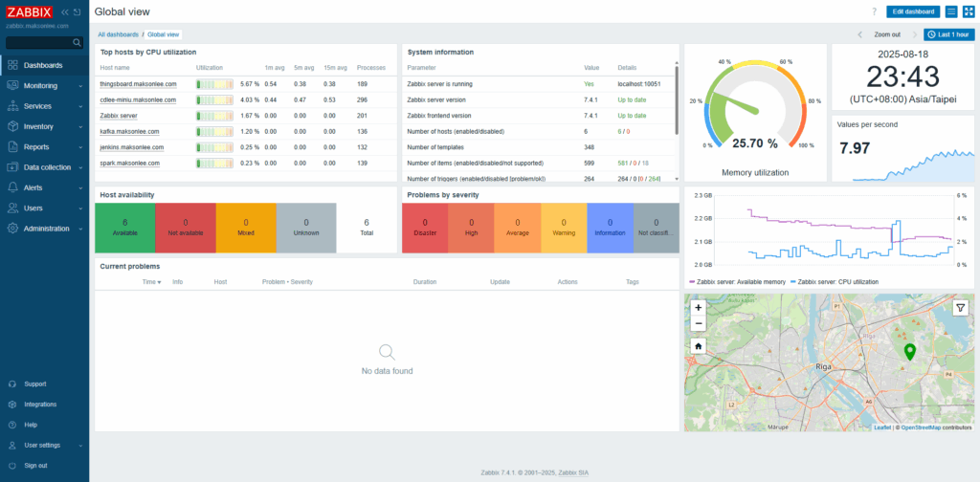This screenshot has height=482, width=980.
Task: Zoom out the map with minus button
Action: click(x=698, y=323)
